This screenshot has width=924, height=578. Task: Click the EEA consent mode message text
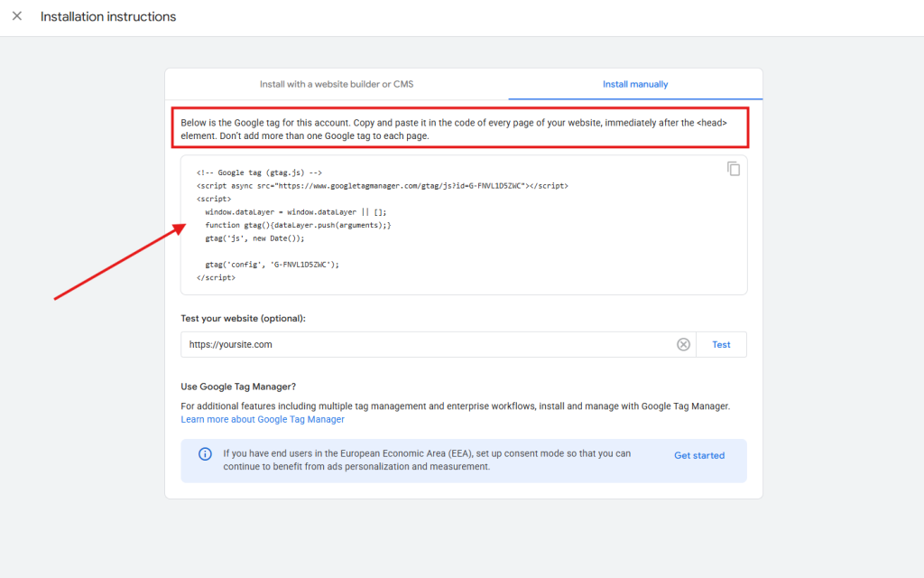(427, 460)
